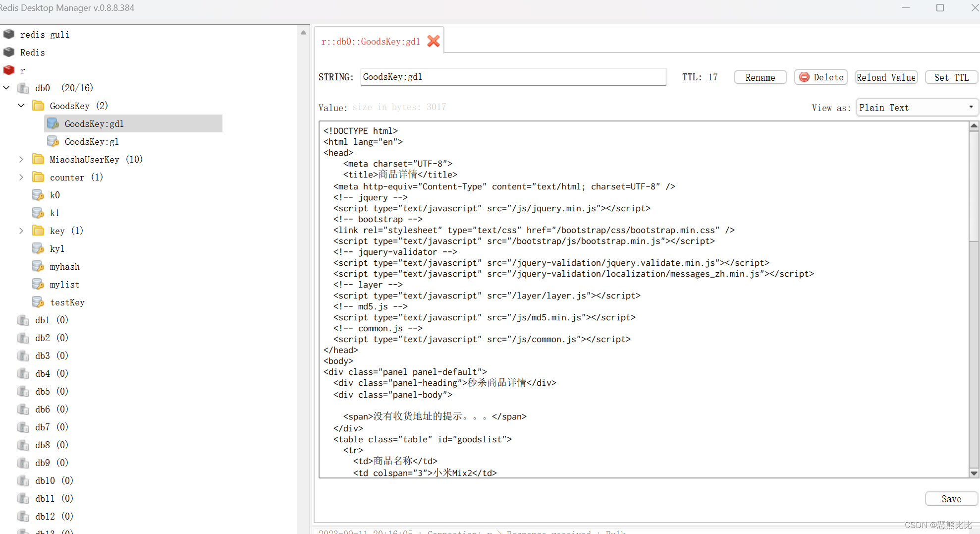Click the myhash key icon
This screenshot has height=534, width=980.
38,266
